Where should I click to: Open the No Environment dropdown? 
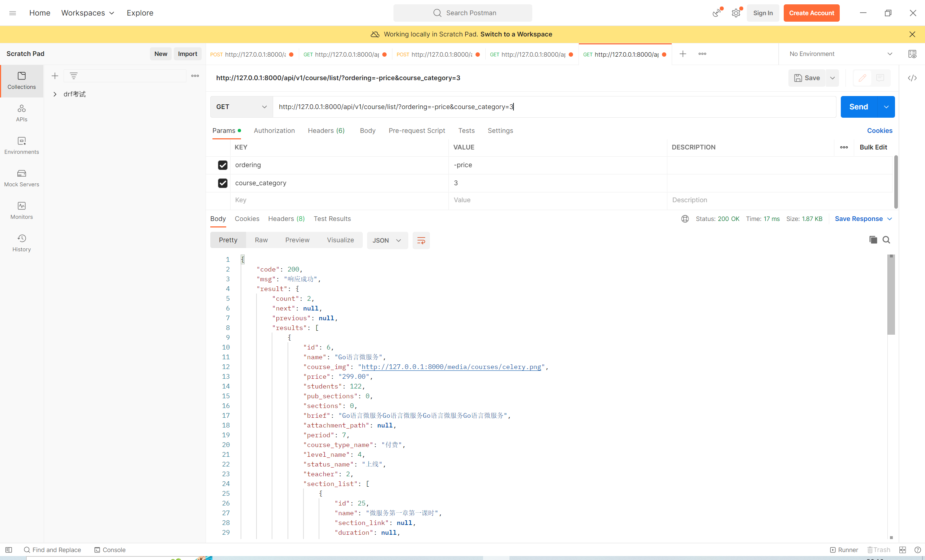[840, 54]
